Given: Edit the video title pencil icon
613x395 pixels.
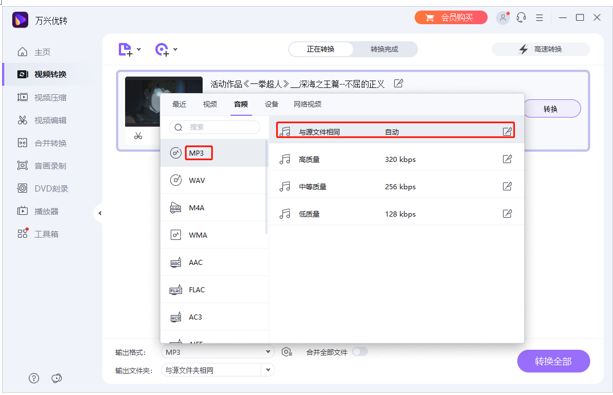Looking at the screenshot, I should point(398,83).
